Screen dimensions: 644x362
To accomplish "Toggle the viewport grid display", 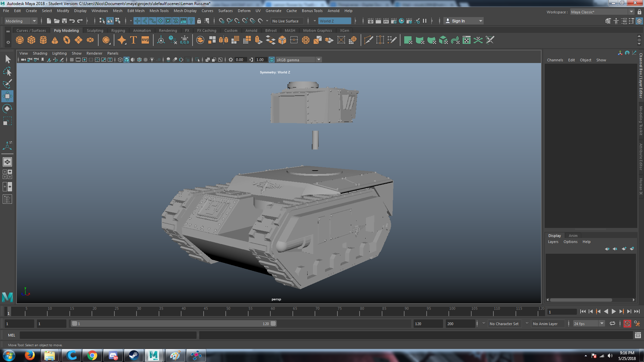I will click(72, 60).
